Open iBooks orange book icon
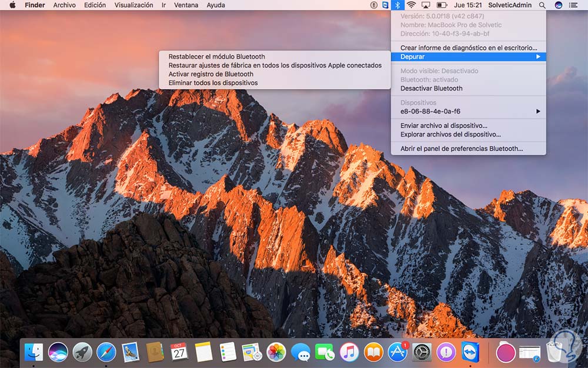The width and height of the screenshot is (588, 368). pyautogui.click(x=373, y=352)
